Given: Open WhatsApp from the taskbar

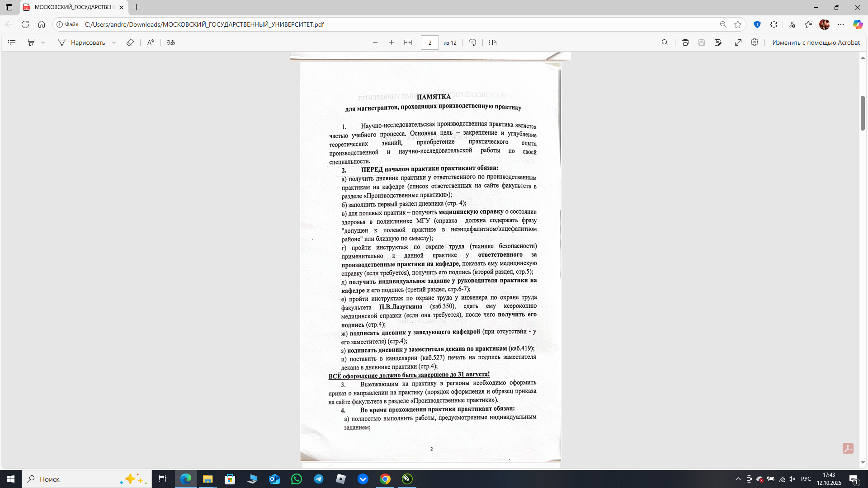Looking at the screenshot, I should click(297, 479).
